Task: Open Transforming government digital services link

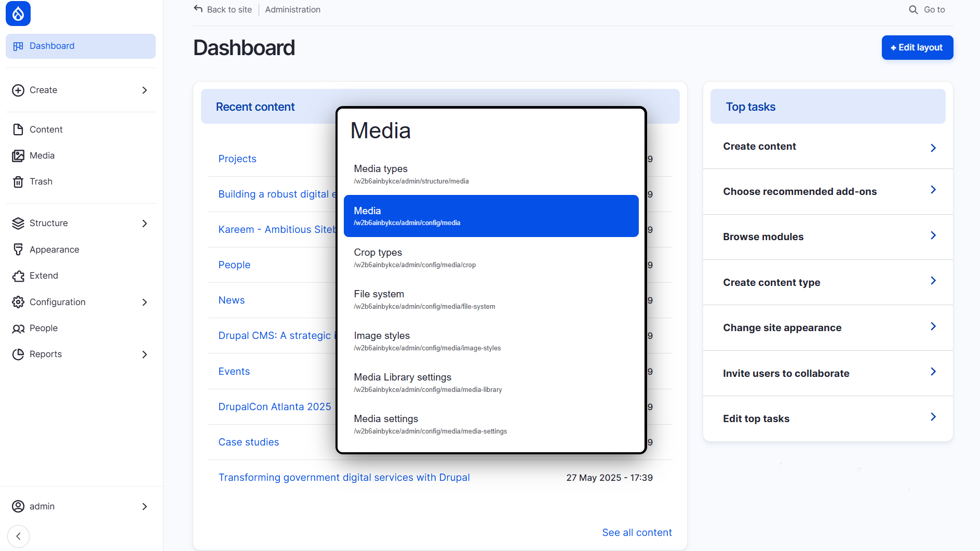Action: 344,477
